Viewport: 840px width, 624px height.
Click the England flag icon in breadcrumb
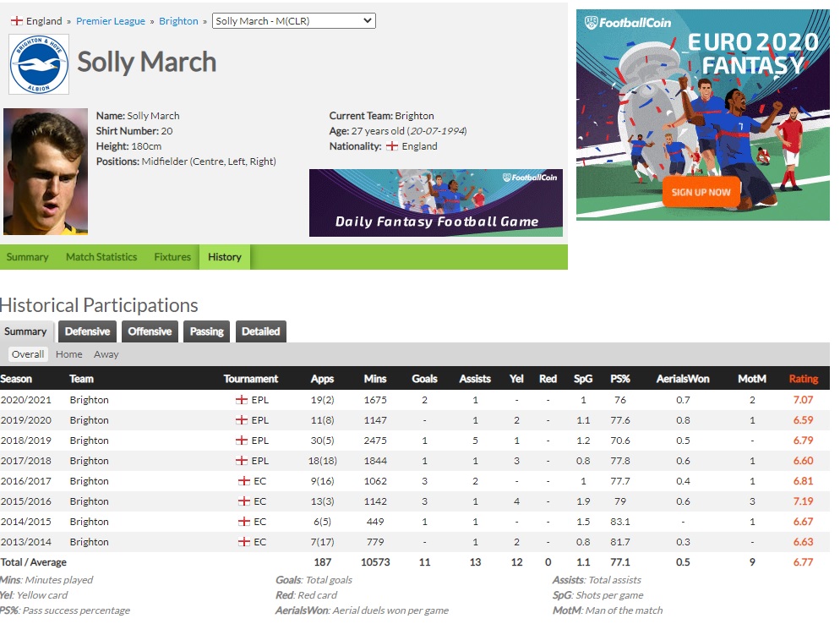coord(17,21)
